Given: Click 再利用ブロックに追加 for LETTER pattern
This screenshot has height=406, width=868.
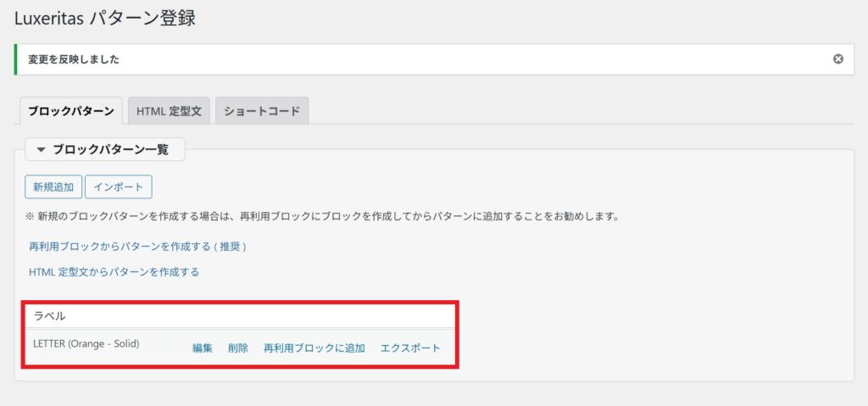Looking at the screenshot, I should pyautogui.click(x=314, y=348).
